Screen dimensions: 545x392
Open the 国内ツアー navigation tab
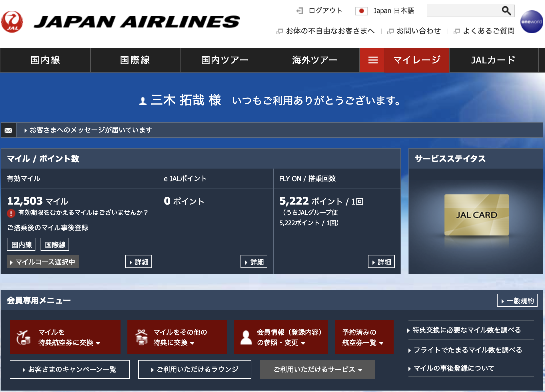pos(225,60)
